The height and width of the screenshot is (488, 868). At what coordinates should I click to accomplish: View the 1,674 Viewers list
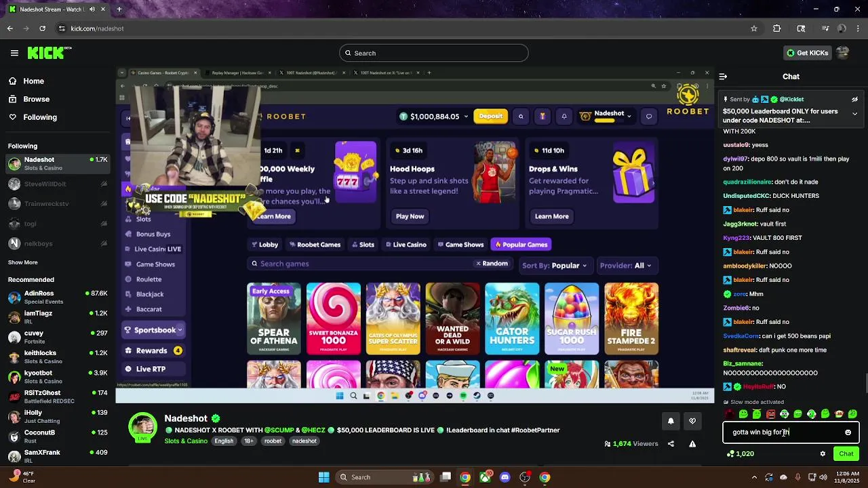click(x=631, y=444)
